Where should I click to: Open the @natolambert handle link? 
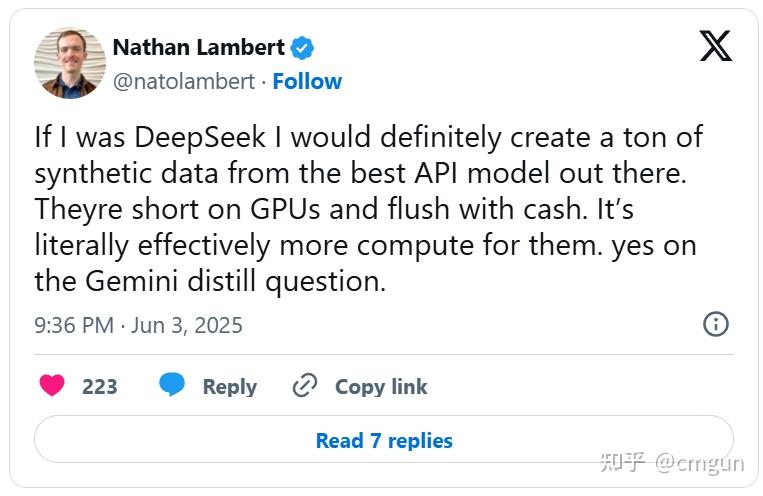coord(183,81)
